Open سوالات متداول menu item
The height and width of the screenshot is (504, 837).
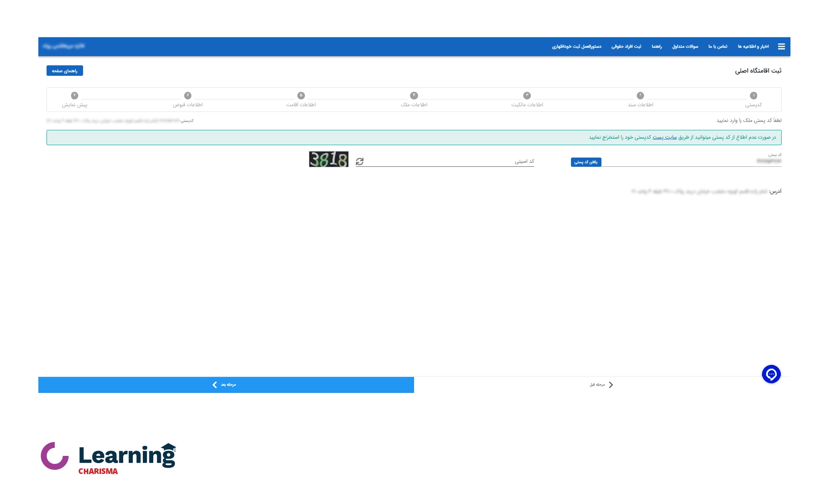685,47
